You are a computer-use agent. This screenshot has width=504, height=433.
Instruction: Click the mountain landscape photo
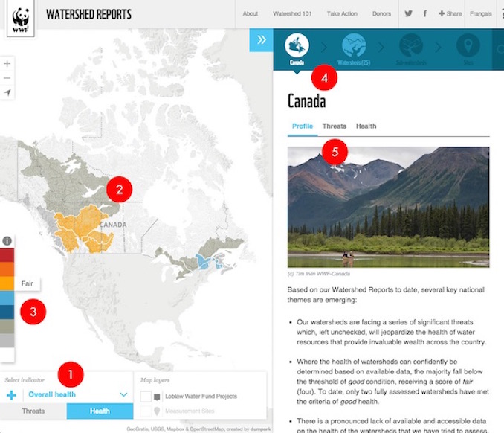(x=388, y=207)
